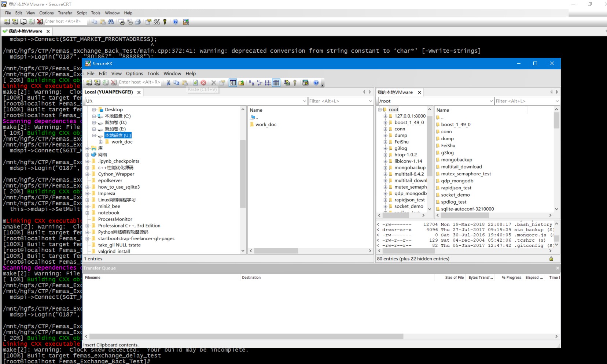This screenshot has width=607, height=364.
Task: Open the SecureCRT Script menu
Action: [82, 13]
